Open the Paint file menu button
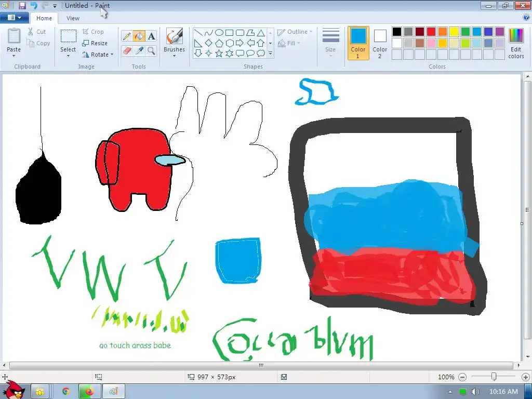Viewport: 532px width, 399px height. tap(14, 18)
